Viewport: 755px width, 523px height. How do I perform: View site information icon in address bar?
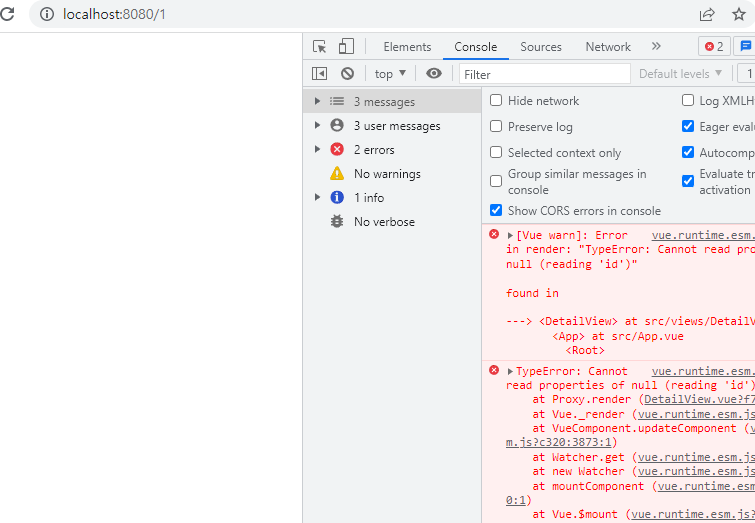click(47, 14)
